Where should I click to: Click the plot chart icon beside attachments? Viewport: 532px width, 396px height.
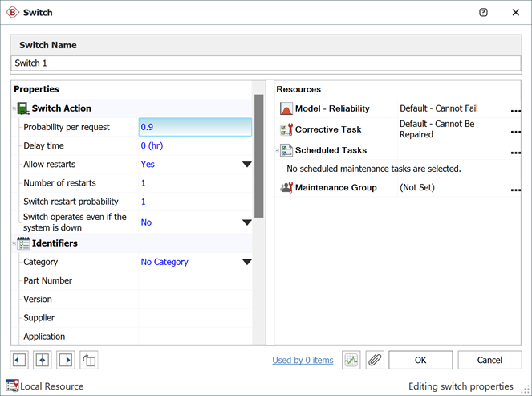[351, 361]
